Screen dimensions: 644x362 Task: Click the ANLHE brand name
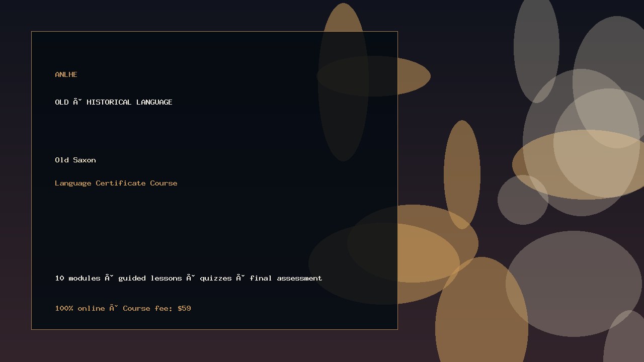tap(66, 74)
